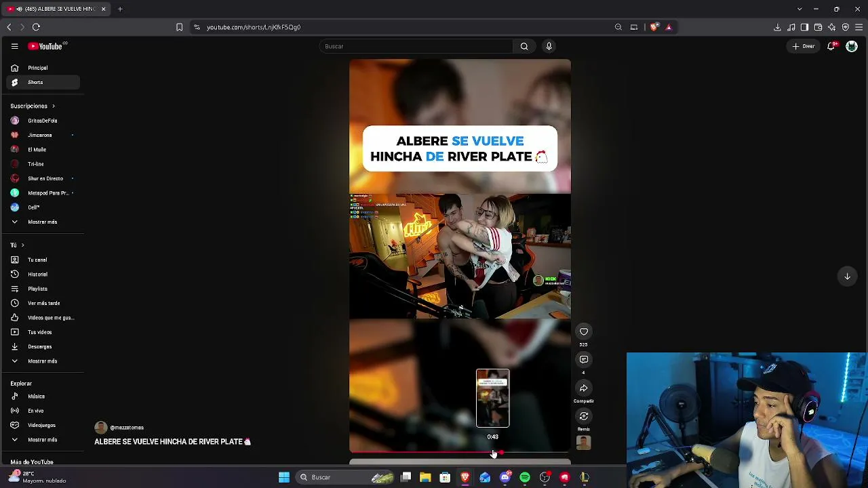The height and width of the screenshot is (488, 868).
Task: Open the GritosDeFola subscription
Action: click(x=43, y=121)
